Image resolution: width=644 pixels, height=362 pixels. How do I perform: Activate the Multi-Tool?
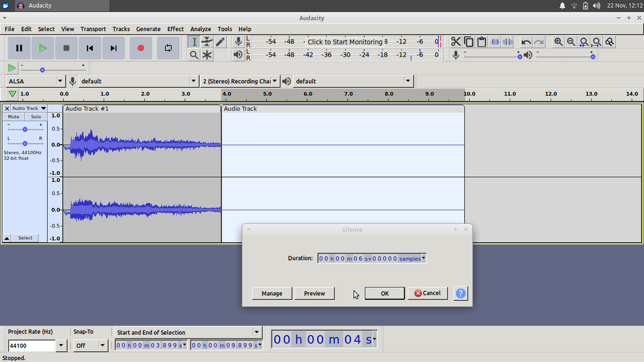207,54
